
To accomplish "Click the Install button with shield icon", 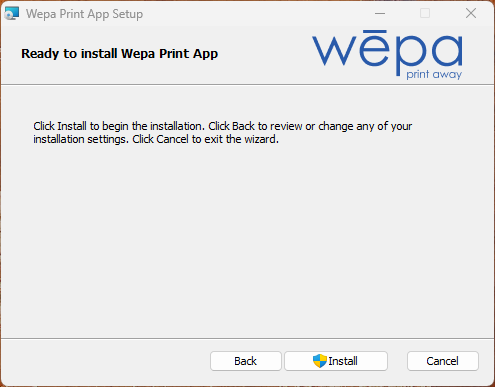I will tap(336, 361).
